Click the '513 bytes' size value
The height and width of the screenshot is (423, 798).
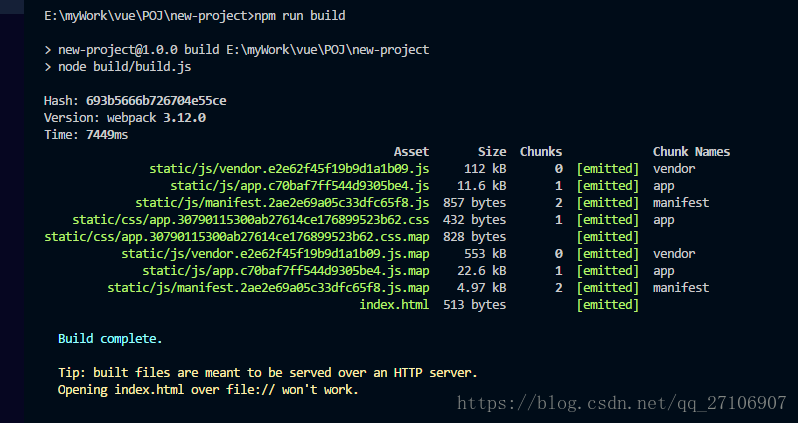pyautogui.click(x=475, y=305)
